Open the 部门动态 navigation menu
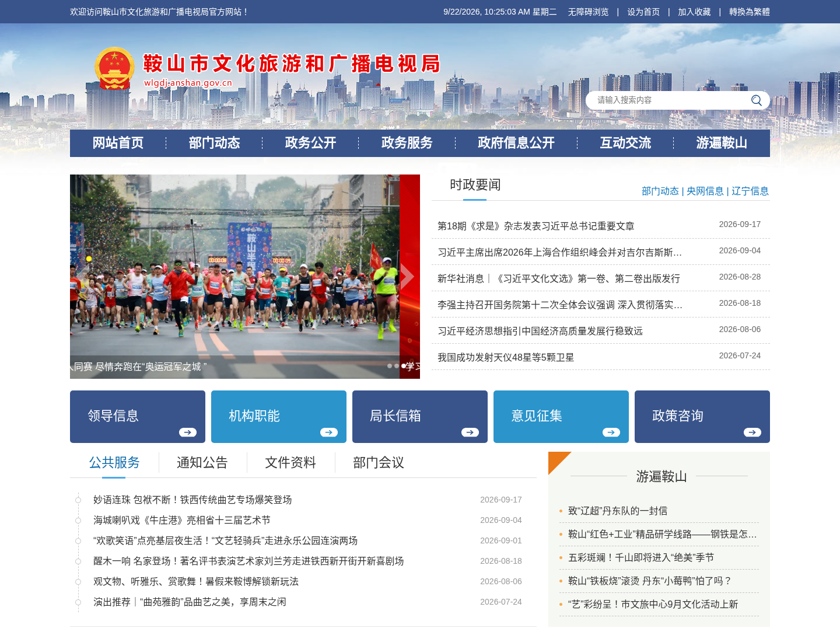 click(x=214, y=143)
